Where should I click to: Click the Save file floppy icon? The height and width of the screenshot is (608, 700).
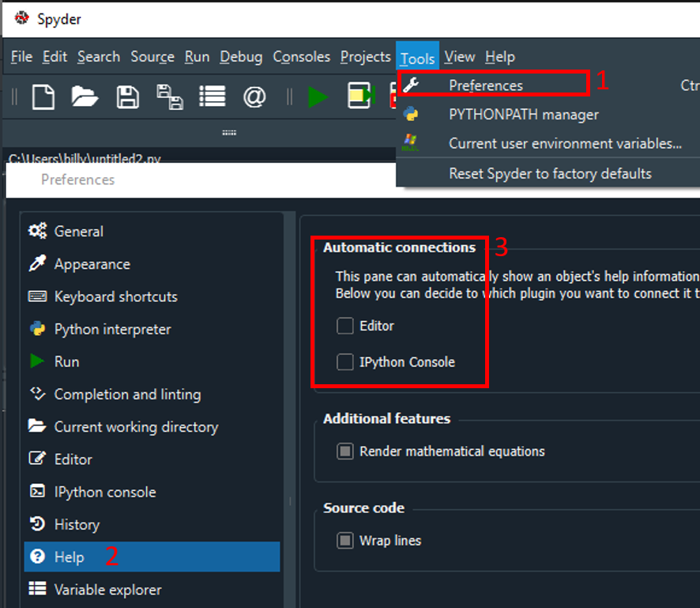[x=127, y=97]
